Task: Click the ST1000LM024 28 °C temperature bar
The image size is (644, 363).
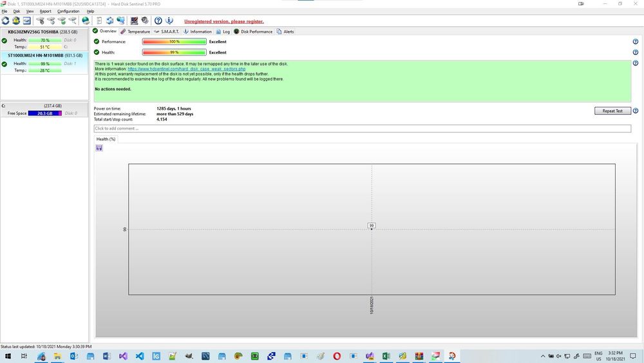Action: coord(45,70)
